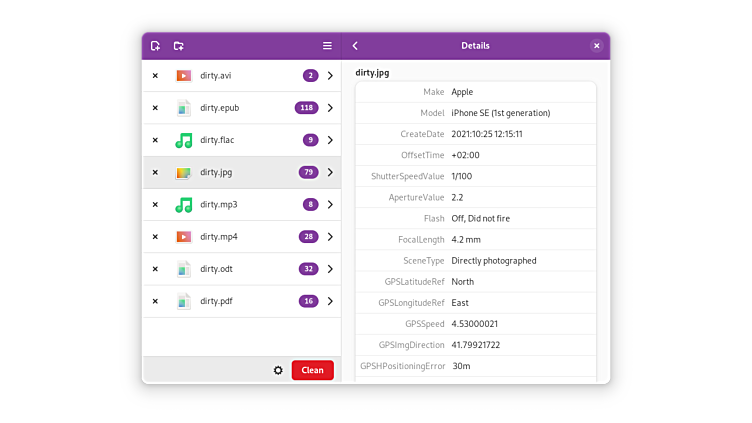Click the dirty.jpg image thumbnail icon

183,173
